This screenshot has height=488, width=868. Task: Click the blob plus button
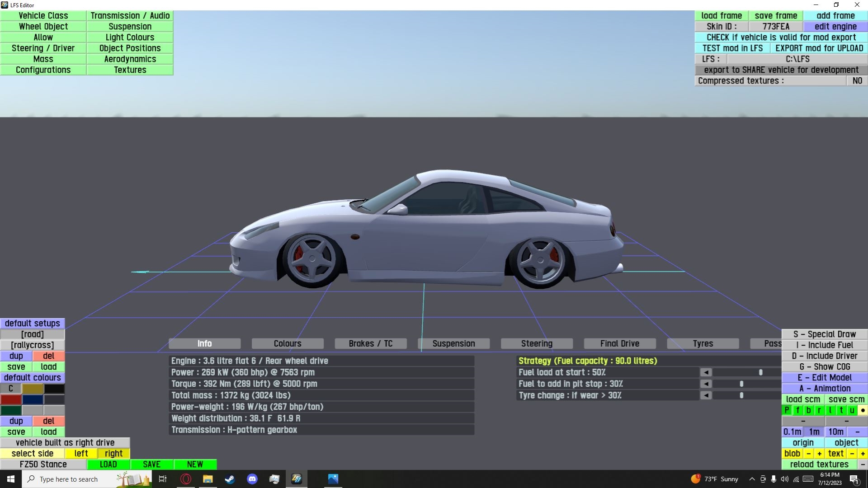pos(819,454)
